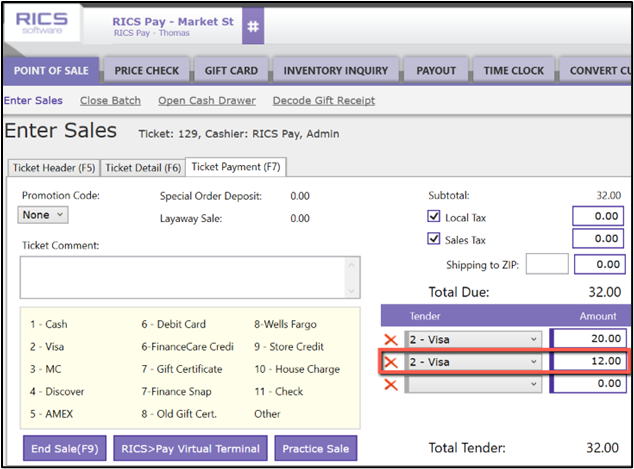Click '6-FinanceCare Credi' tender entry
This screenshot has height=469, width=634.
coord(188,346)
